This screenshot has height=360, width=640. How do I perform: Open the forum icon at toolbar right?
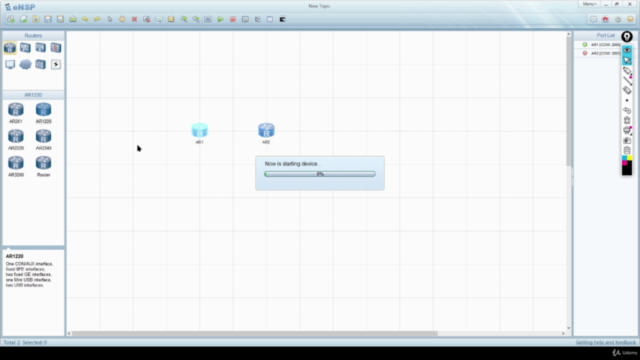593,19
